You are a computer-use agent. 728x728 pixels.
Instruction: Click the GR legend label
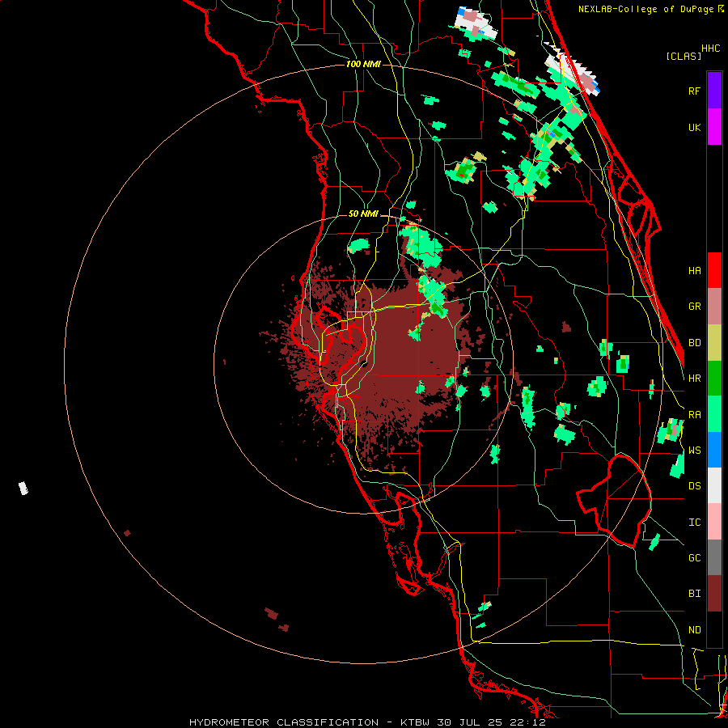click(x=695, y=307)
